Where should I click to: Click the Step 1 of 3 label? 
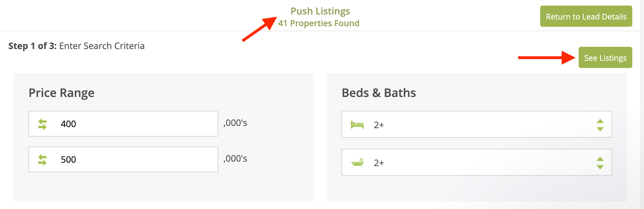click(32, 46)
